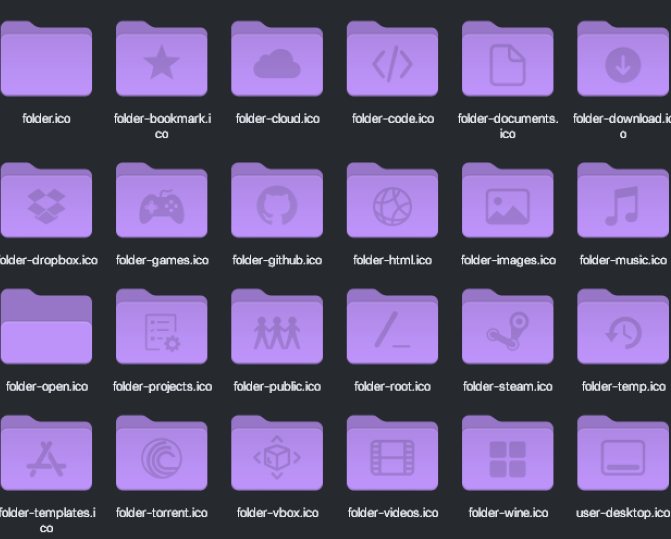The width and height of the screenshot is (671, 539).
Task: Select the folder-steam.ico icon
Action: tap(507, 331)
